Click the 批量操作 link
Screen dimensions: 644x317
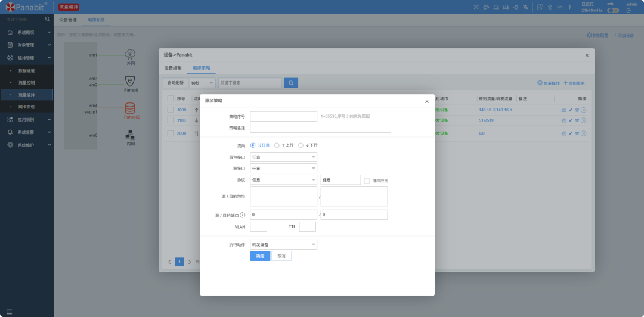point(549,83)
